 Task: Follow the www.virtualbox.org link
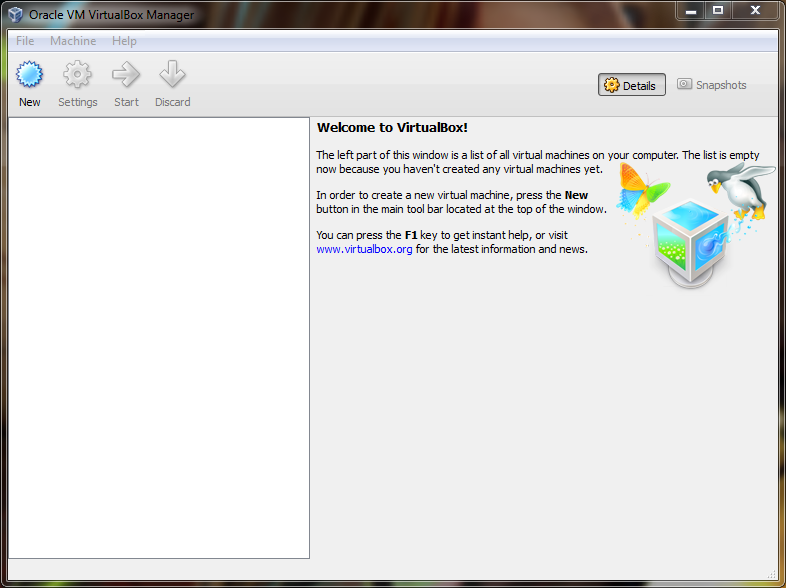[x=364, y=249]
